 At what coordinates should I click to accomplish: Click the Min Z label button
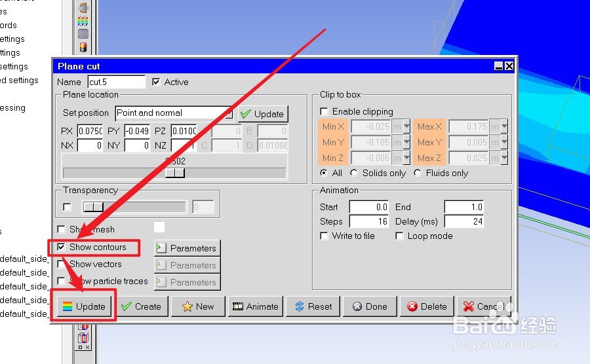click(x=333, y=158)
